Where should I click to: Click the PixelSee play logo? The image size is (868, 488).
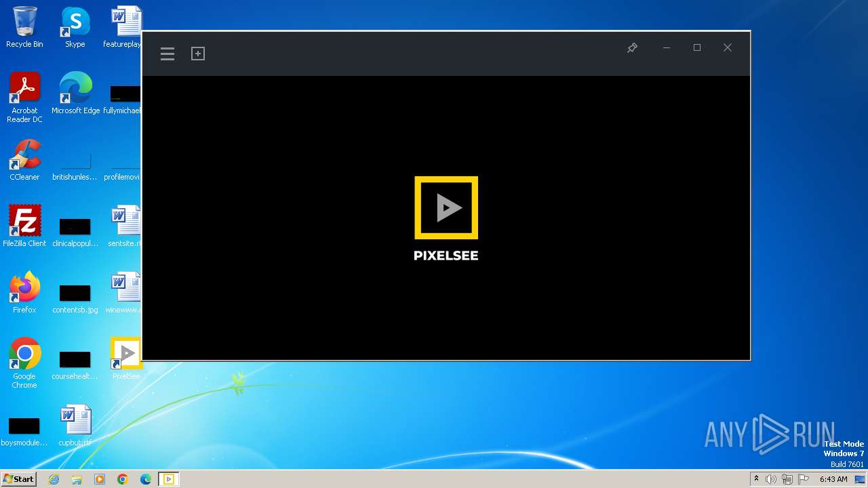point(446,207)
